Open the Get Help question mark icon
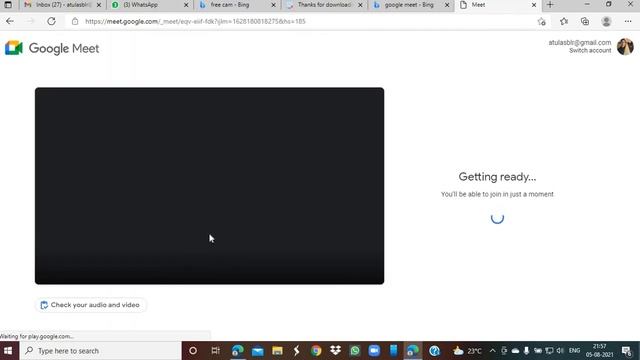 (434, 351)
